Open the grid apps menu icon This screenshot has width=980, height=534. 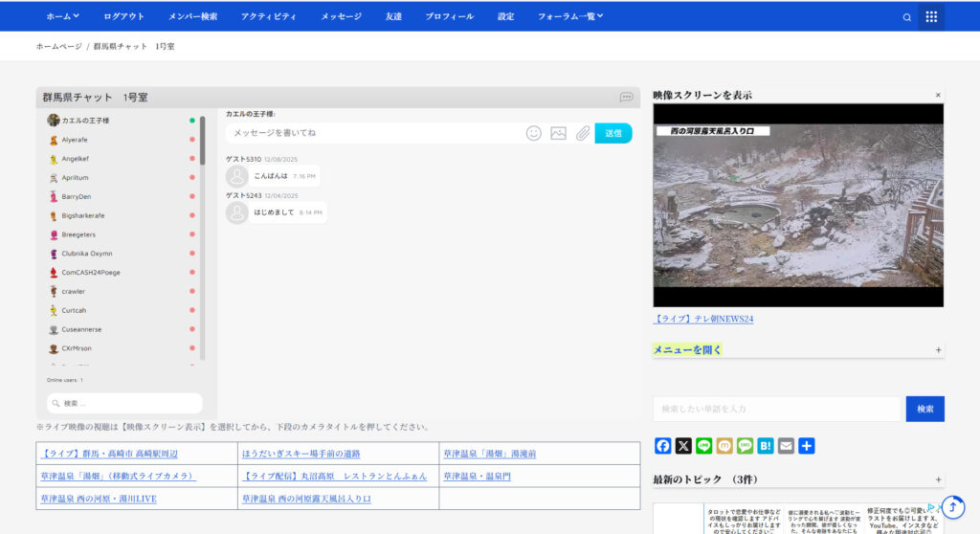931,17
